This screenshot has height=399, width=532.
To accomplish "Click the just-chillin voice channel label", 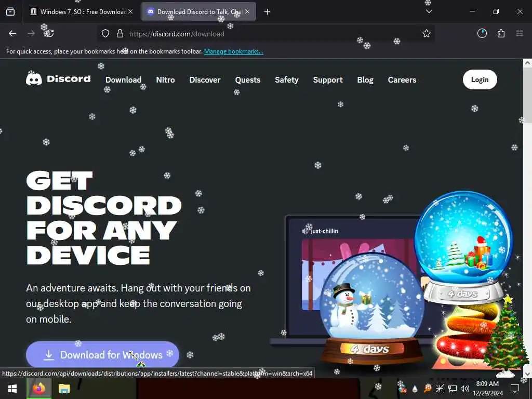I will [320, 231].
